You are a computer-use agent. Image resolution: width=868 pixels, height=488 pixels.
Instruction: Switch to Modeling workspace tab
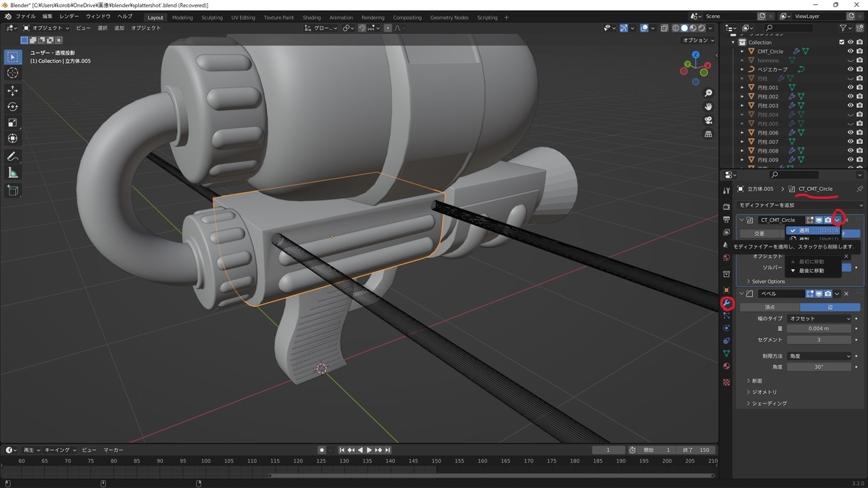pyautogui.click(x=182, y=17)
